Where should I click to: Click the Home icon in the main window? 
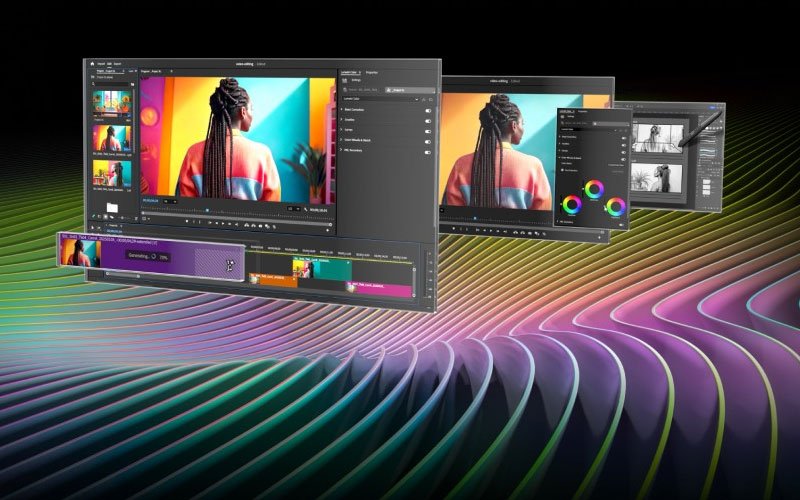(92, 63)
